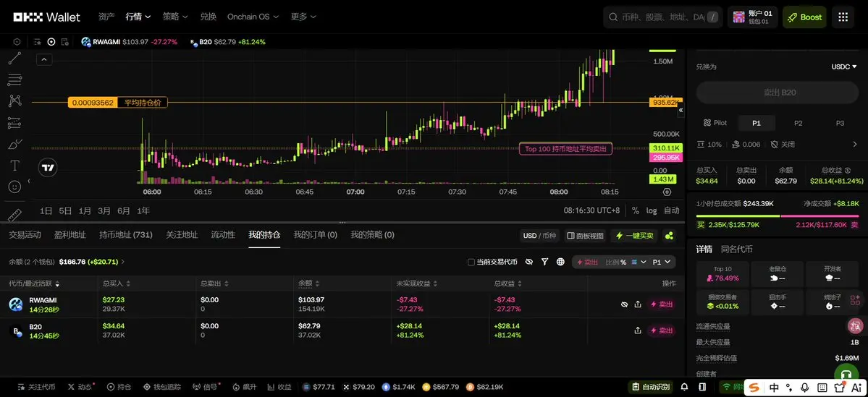Open notifications bell in bottom bar
Image resolution: width=868 pixels, height=397 pixels.
(685, 387)
